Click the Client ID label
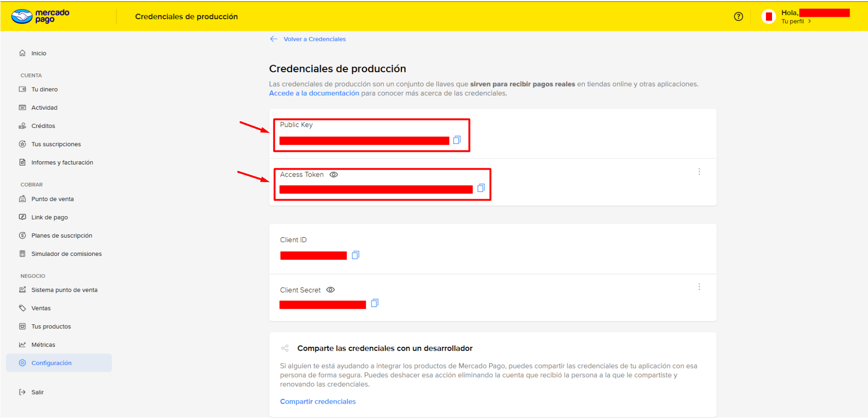Image resolution: width=868 pixels, height=419 pixels. pyautogui.click(x=294, y=240)
